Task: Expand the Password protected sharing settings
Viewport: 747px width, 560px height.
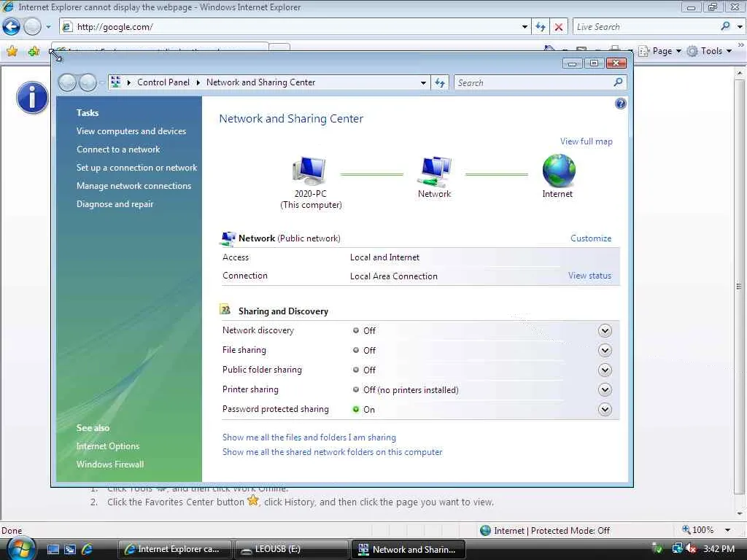Action: [x=605, y=409]
